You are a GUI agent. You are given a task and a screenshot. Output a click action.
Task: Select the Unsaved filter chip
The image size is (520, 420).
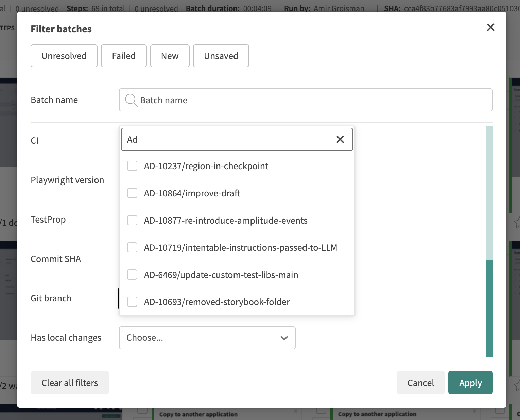[221, 56]
